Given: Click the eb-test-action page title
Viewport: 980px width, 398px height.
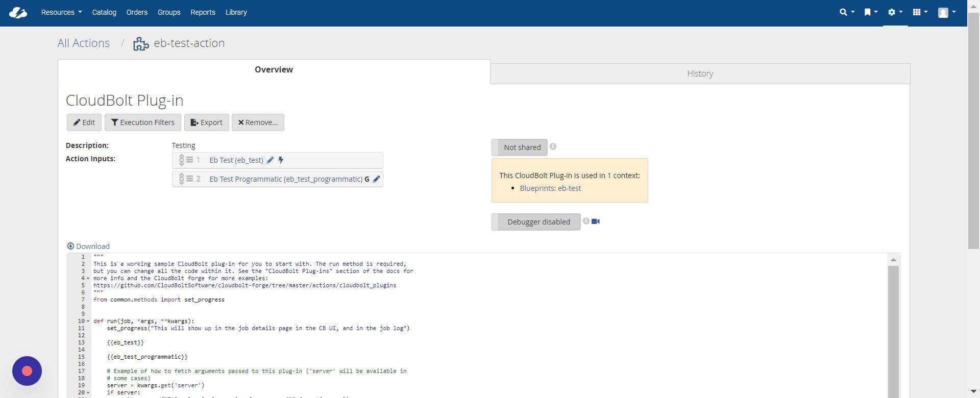Looking at the screenshot, I should pos(189,43).
